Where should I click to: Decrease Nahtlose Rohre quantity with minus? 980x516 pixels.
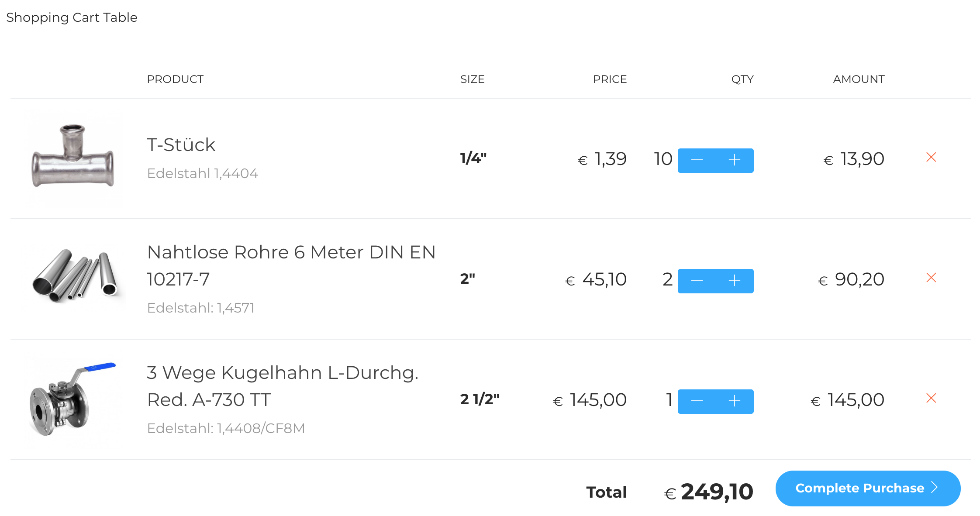(697, 281)
